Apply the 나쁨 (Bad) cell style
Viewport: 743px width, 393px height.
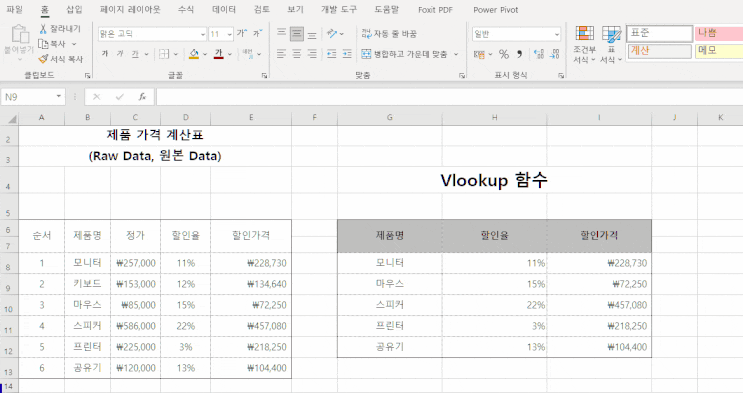point(719,33)
